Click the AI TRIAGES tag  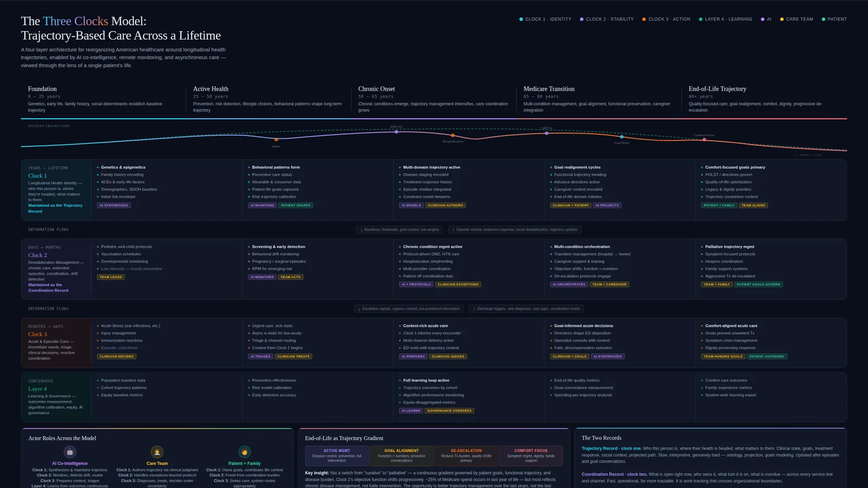pyautogui.click(x=260, y=356)
